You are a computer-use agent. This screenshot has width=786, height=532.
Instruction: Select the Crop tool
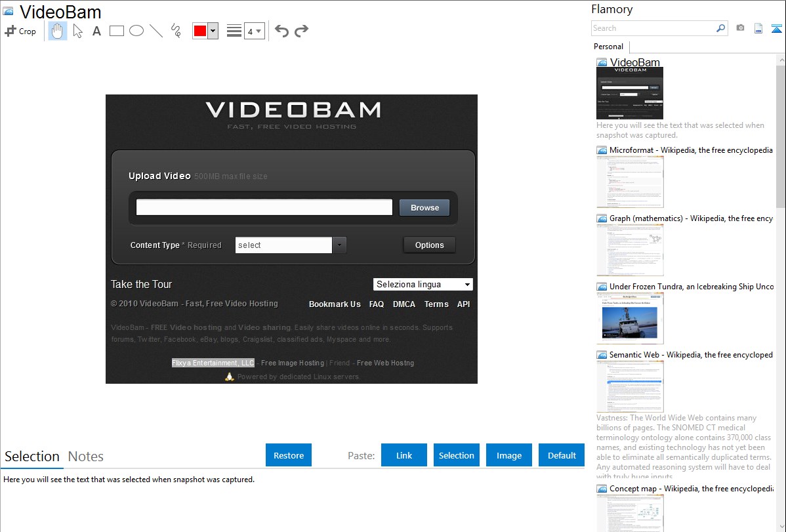tap(20, 31)
